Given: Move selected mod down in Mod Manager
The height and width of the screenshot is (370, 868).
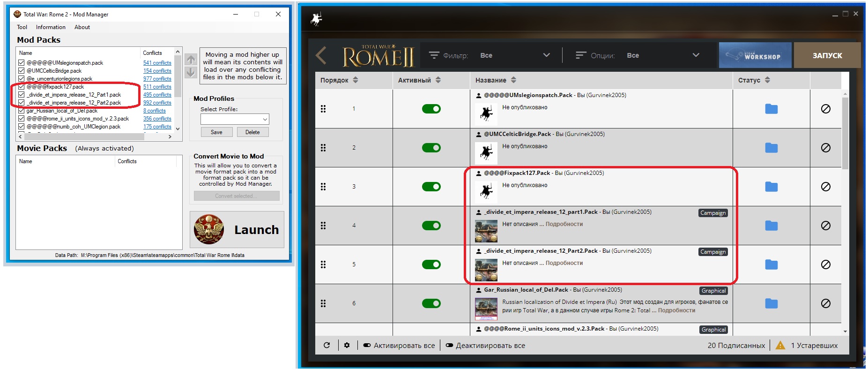Looking at the screenshot, I should pos(191,72).
